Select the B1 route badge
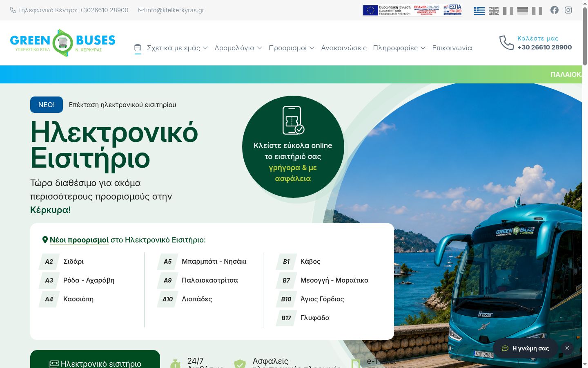Viewport: 588px width, 368px height. [x=286, y=262]
